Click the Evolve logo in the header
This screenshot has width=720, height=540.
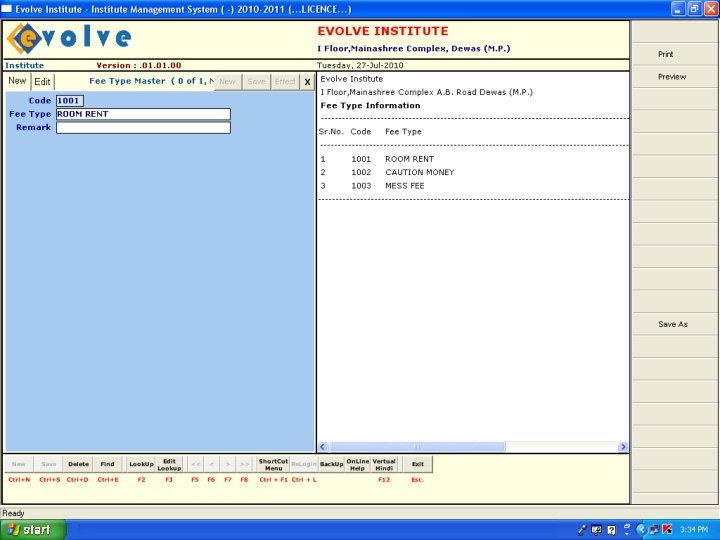[x=69, y=39]
